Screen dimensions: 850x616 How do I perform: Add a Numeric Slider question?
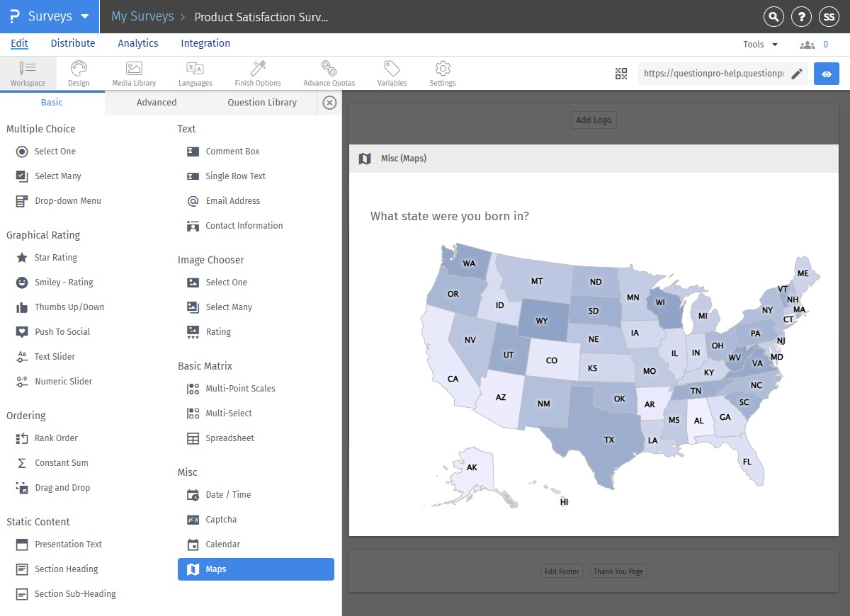point(63,382)
